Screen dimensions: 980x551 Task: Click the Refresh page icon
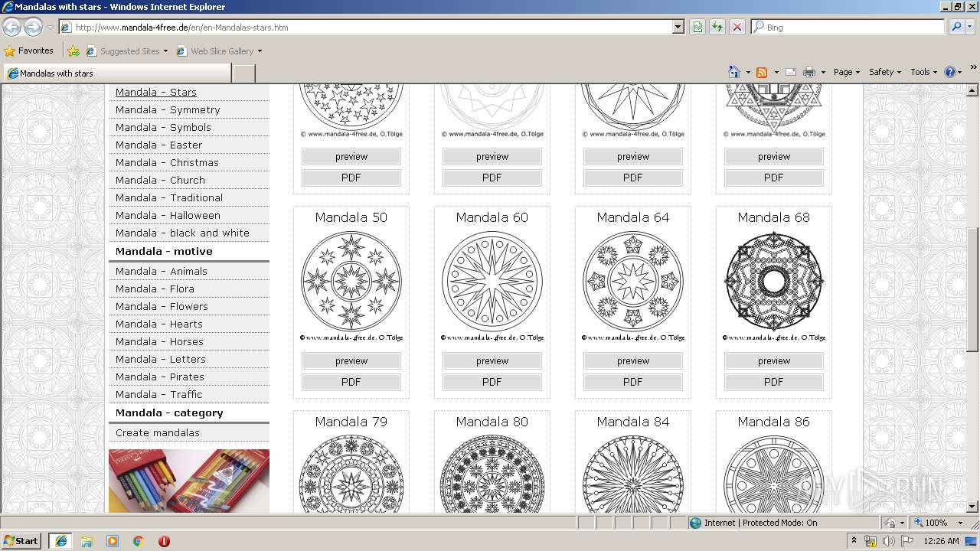pyautogui.click(x=717, y=27)
